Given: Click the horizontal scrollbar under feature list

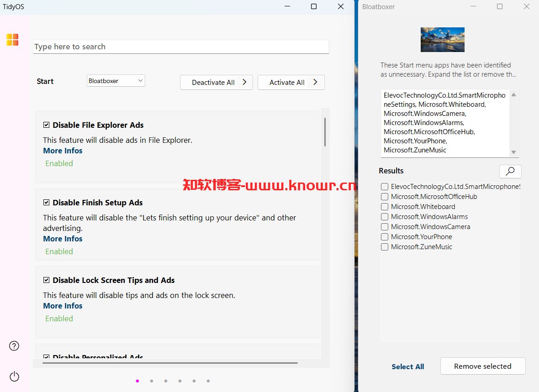Looking at the screenshot, I should 170,363.
